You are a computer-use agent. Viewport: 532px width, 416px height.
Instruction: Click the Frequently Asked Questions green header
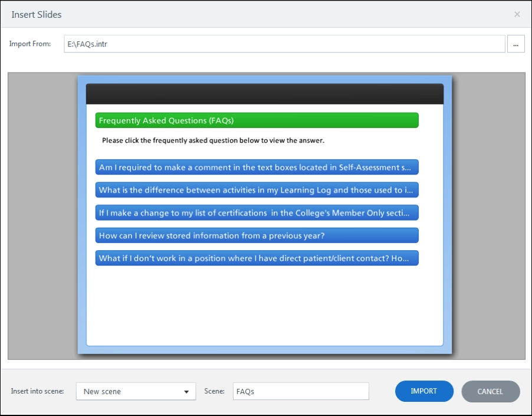tap(257, 120)
